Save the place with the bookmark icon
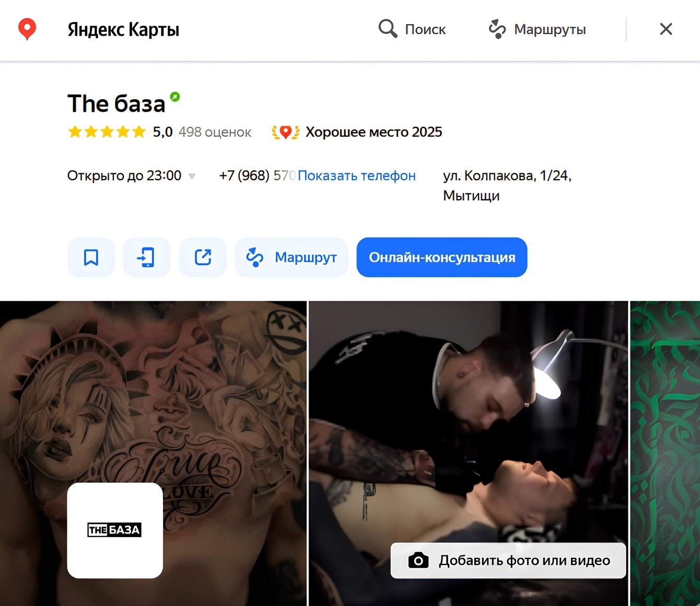 [x=91, y=257]
